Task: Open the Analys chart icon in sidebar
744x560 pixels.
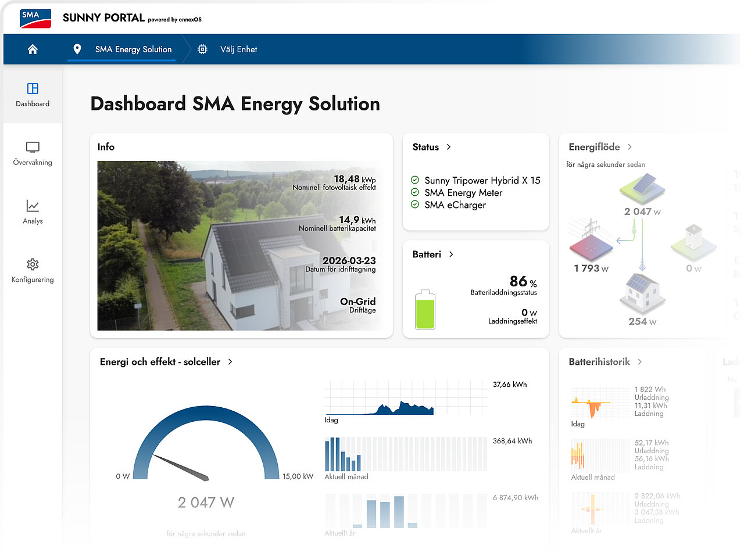Action: 33,206
